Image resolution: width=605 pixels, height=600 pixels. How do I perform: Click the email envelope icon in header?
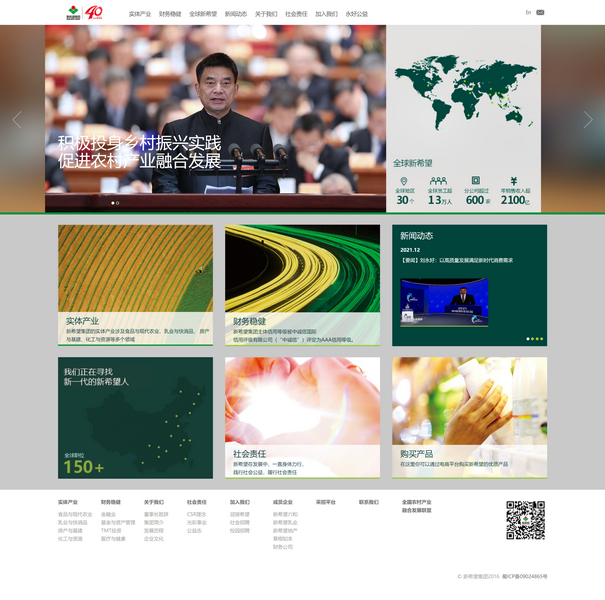click(x=540, y=13)
